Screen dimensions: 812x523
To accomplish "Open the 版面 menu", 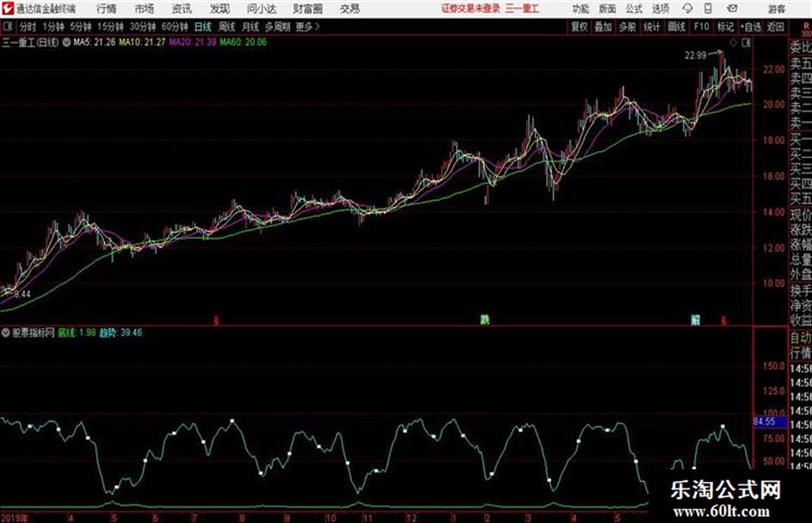I will 607,9.
